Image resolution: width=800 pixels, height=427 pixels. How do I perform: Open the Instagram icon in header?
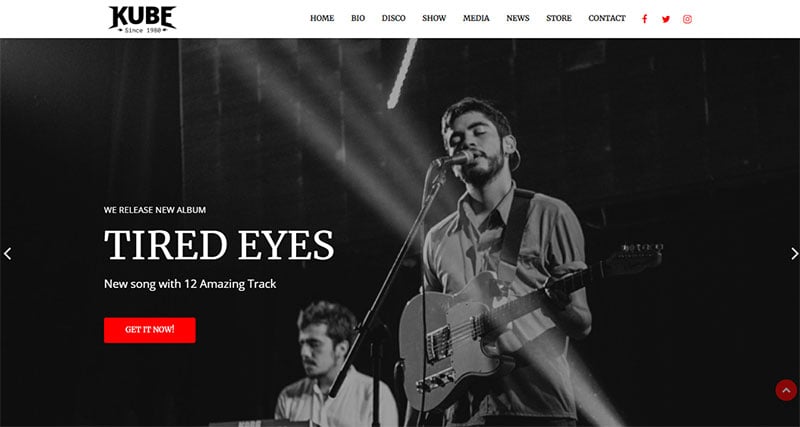click(x=687, y=19)
